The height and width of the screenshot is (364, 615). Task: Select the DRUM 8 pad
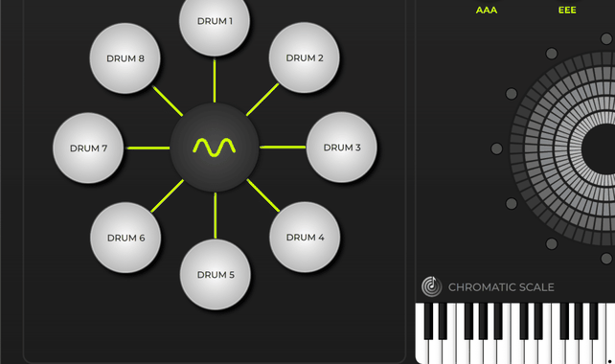[x=125, y=58]
